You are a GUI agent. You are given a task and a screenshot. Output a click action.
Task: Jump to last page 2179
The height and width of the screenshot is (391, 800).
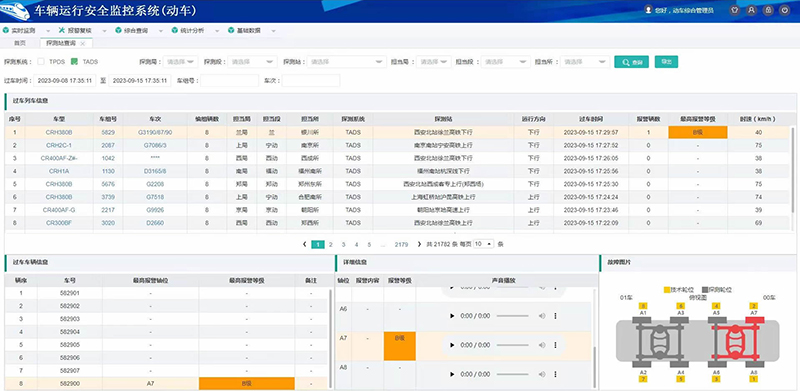[402, 245]
